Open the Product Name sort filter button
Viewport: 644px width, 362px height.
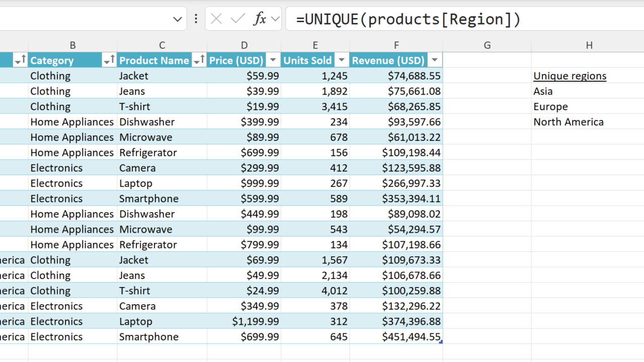(199, 61)
